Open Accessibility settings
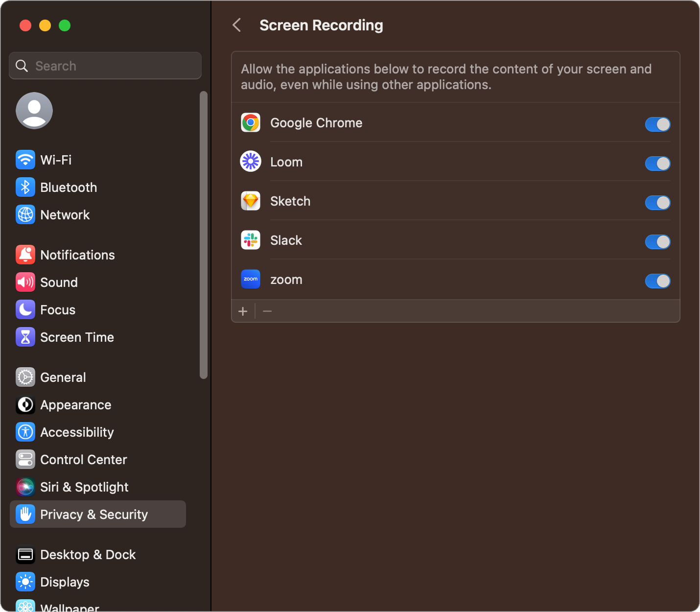 pyautogui.click(x=98, y=432)
